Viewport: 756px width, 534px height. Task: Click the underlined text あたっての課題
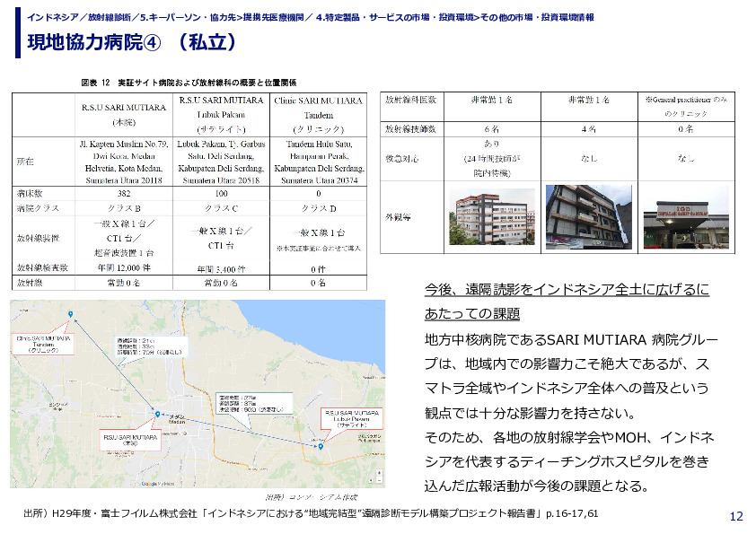[x=472, y=314]
